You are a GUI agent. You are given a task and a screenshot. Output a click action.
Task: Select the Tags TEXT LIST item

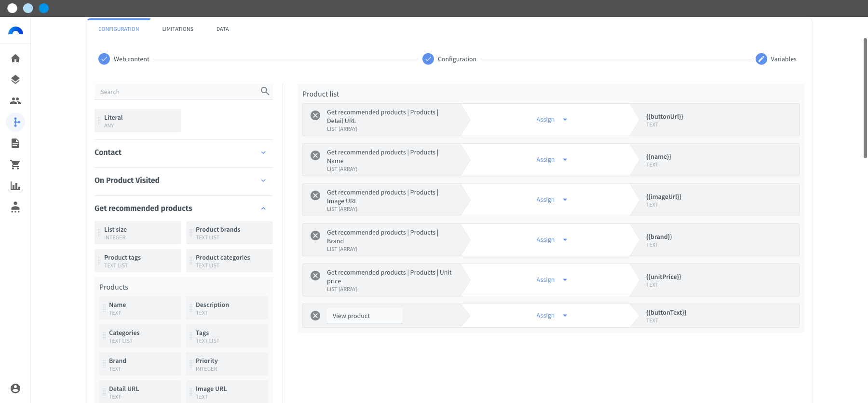point(227,336)
